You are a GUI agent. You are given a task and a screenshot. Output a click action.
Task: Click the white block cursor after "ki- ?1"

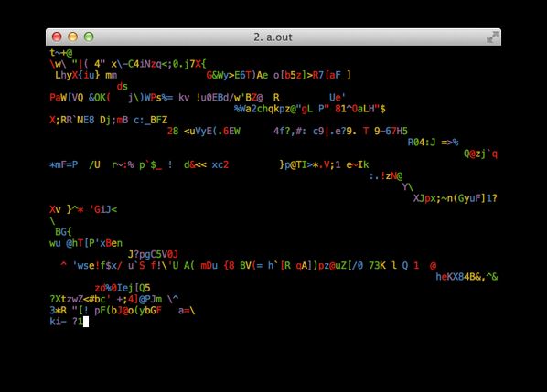[x=86, y=322]
